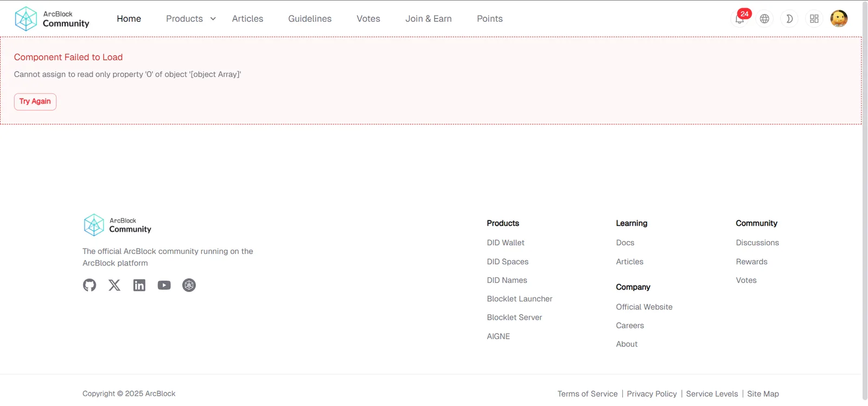The image size is (868, 406).
Task: Open the DID Spaces footer link
Action: (508, 262)
